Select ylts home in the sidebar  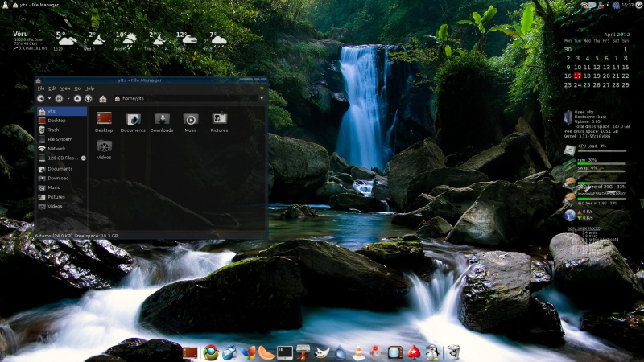click(62, 111)
